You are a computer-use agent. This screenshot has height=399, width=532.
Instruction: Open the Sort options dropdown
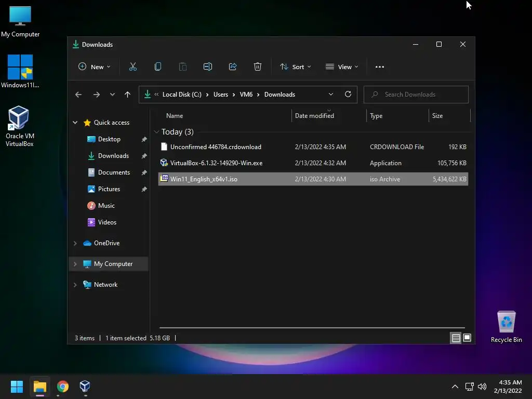[x=295, y=67]
